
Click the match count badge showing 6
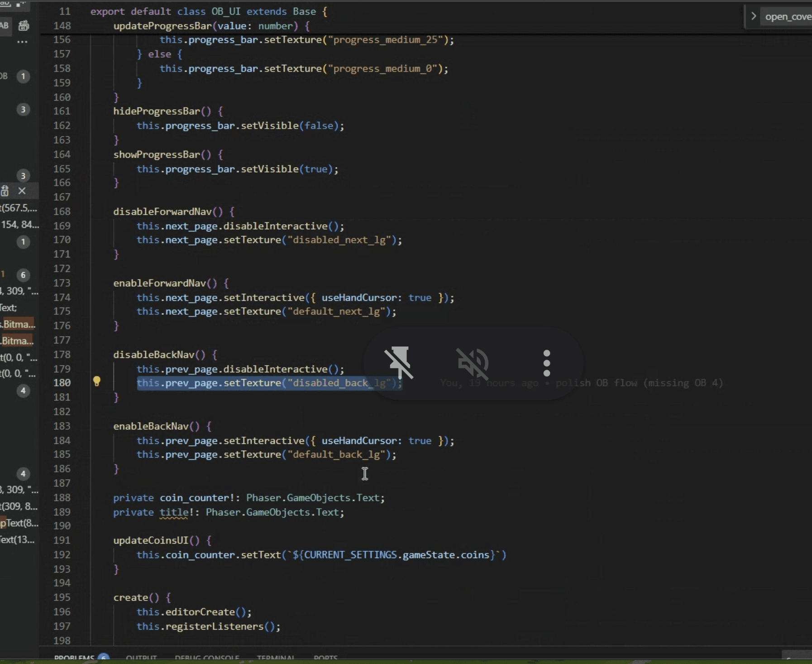tap(23, 275)
